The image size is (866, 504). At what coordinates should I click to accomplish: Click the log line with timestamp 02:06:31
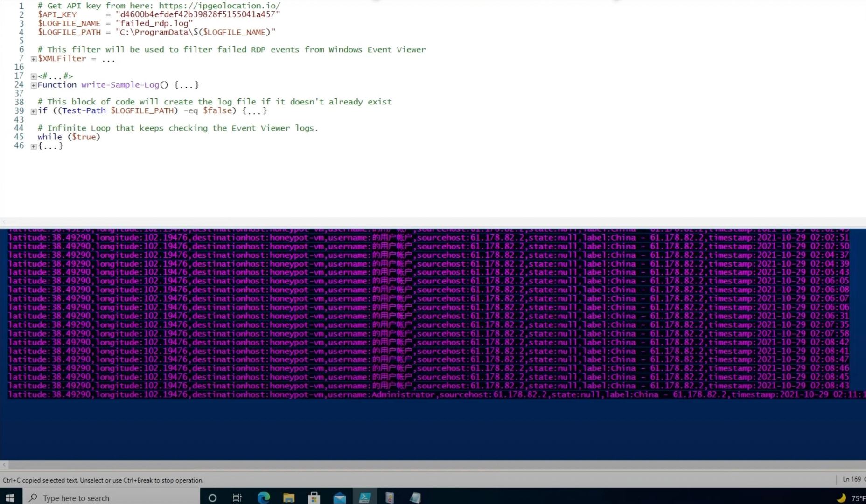click(x=429, y=316)
